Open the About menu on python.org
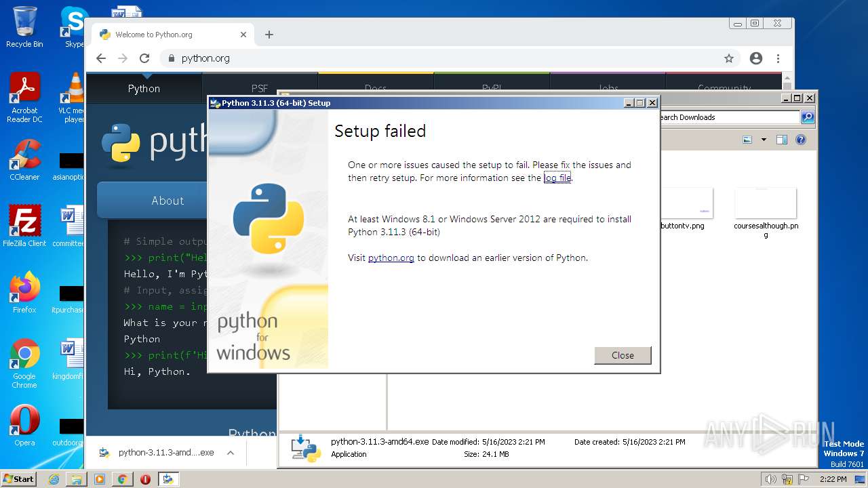868x488 pixels. 167,201
